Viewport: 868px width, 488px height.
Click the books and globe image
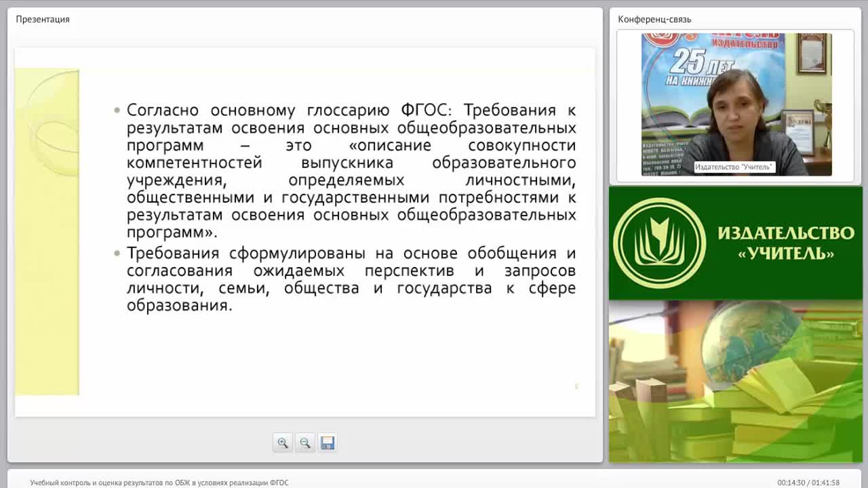pyautogui.click(x=735, y=382)
